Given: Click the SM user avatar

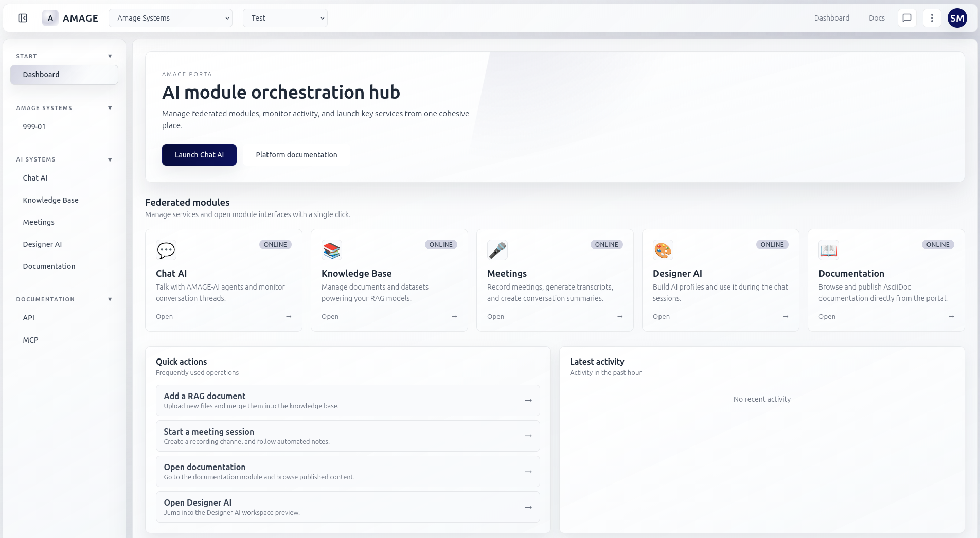Looking at the screenshot, I should [957, 18].
